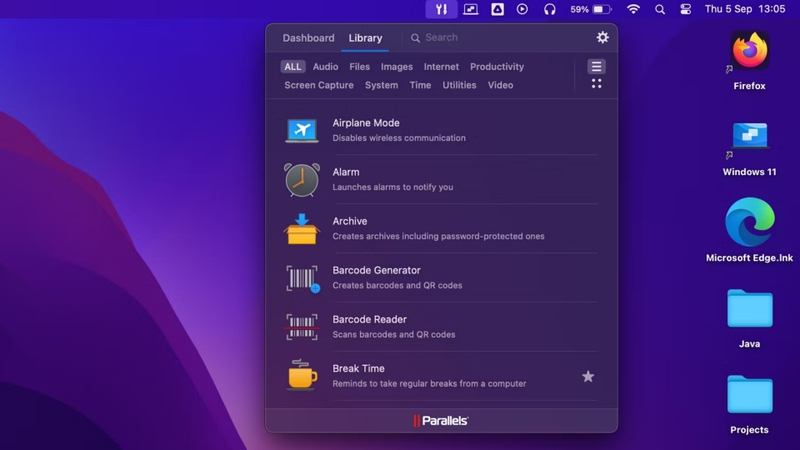Click Break Time's regular breaks description
Viewport: 800px width, 450px height.
click(x=429, y=384)
